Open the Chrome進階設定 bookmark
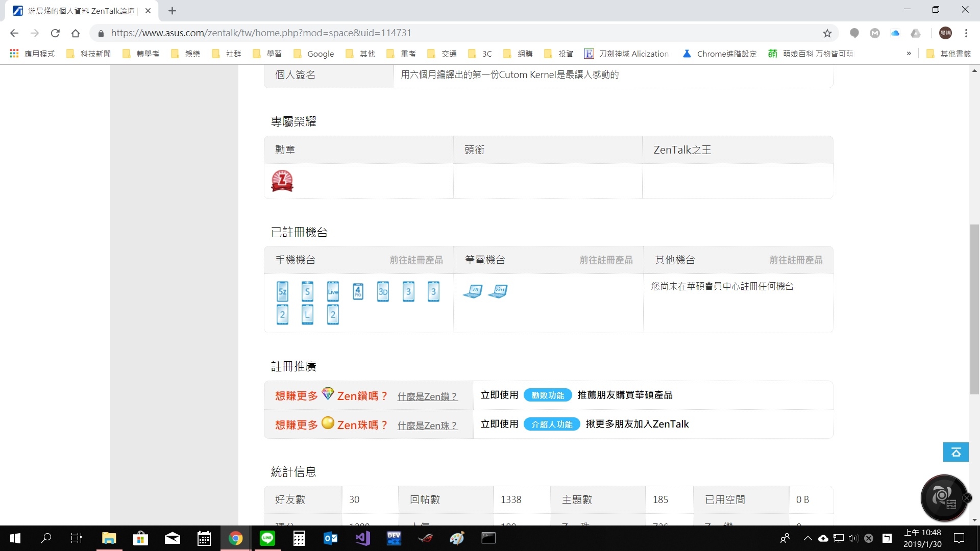Screen dimensions: 980x551 [720, 54]
